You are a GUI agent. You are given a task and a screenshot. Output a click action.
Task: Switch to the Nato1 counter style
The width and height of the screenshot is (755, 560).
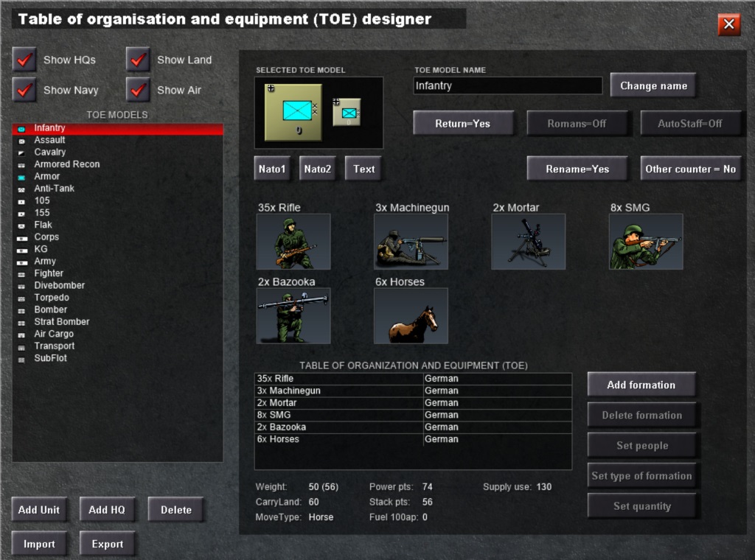click(x=272, y=169)
